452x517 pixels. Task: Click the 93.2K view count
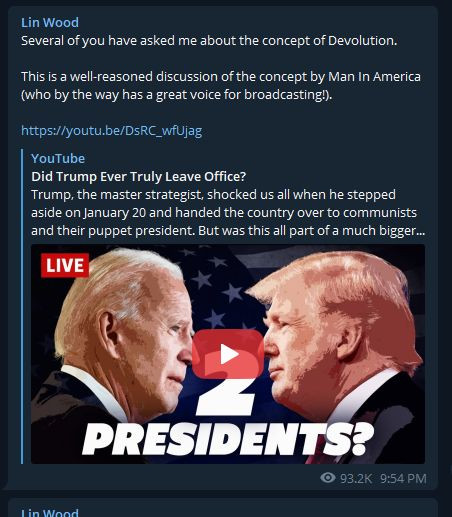click(356, 478)
